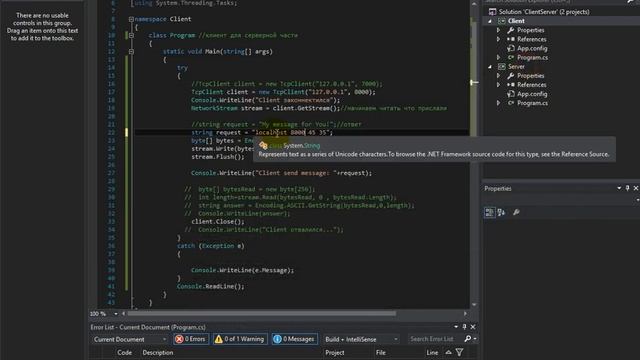Click the sort arrow next to Line column

(x=448, y=352)
